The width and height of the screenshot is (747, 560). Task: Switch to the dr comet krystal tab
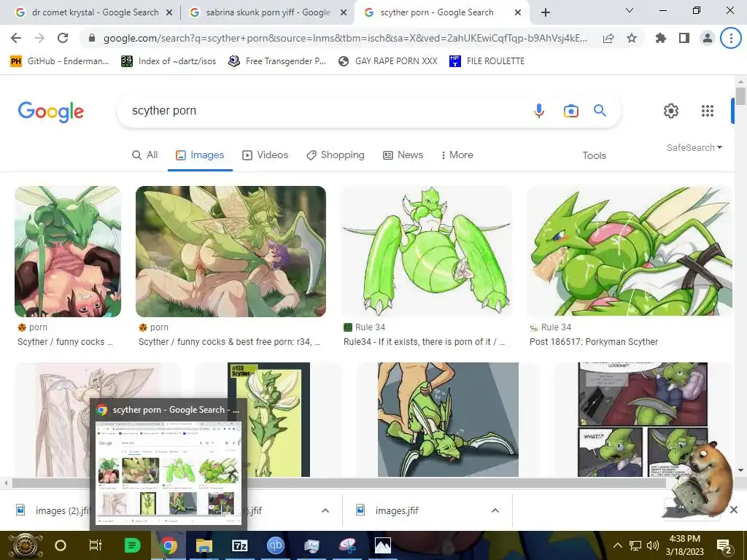[95, 12]
